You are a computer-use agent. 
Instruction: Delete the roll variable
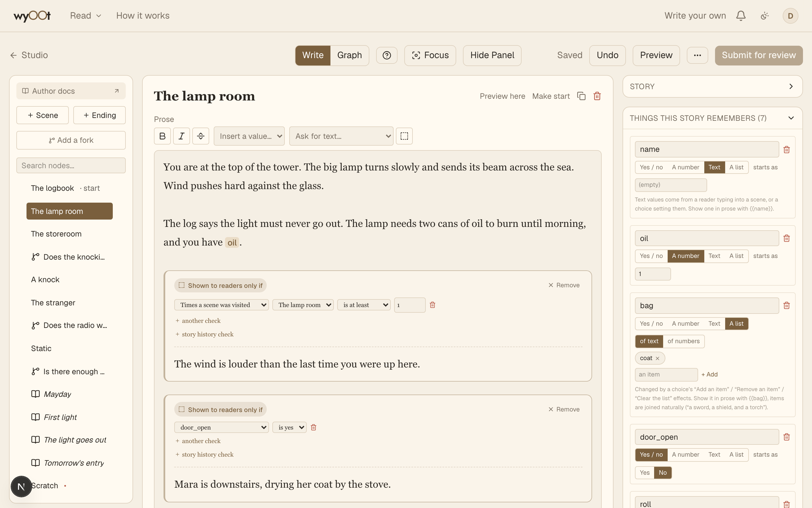[x=787, y=504]
